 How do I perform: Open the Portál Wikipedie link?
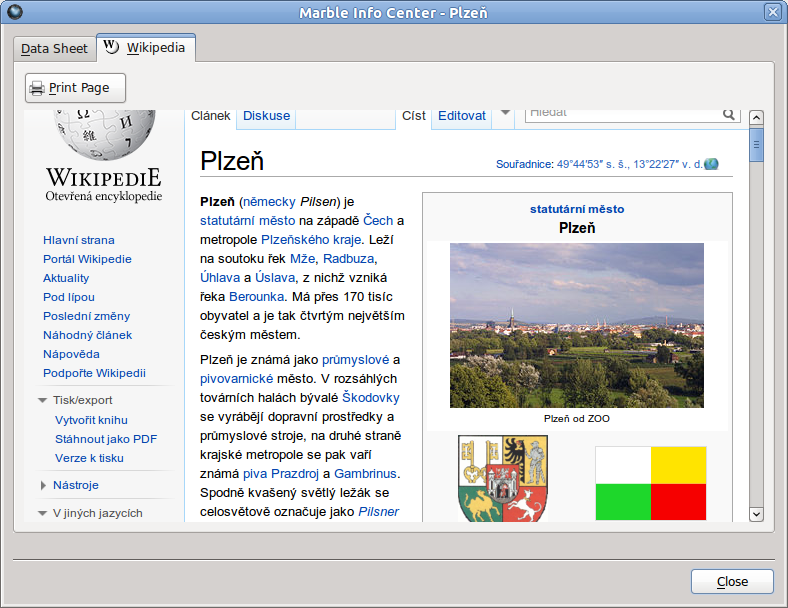(x=87, y=259)
